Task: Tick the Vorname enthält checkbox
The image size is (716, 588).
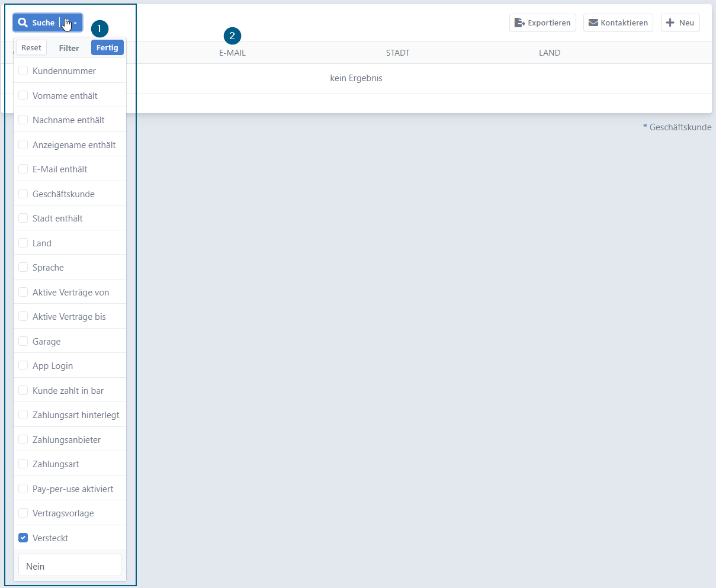Action: point(23,95)
